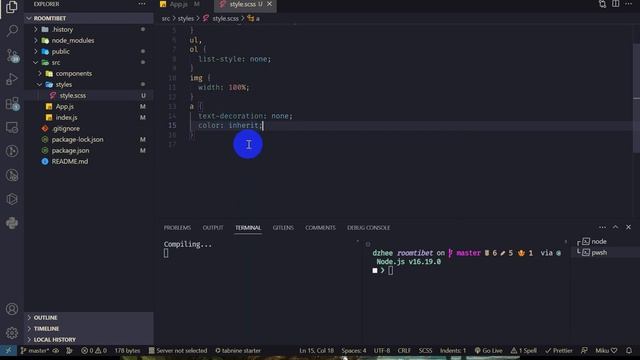The width and height of the screenshot is (640, 360).
Task: Open the Search view in activity bar
Action: coord(12,31)
